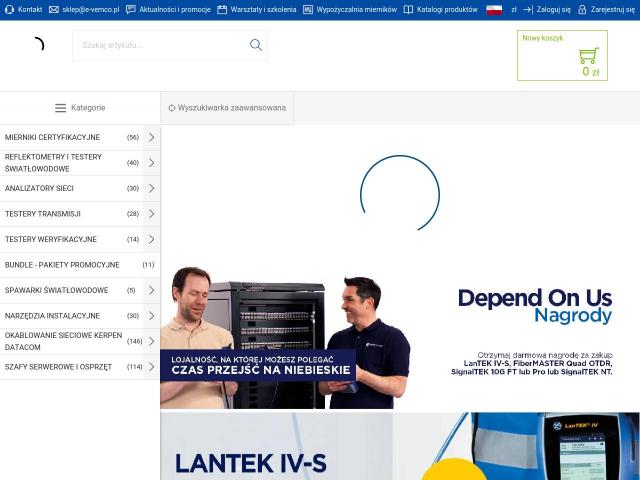
Task: Click the login arrow icon
Action: (528, 9)
